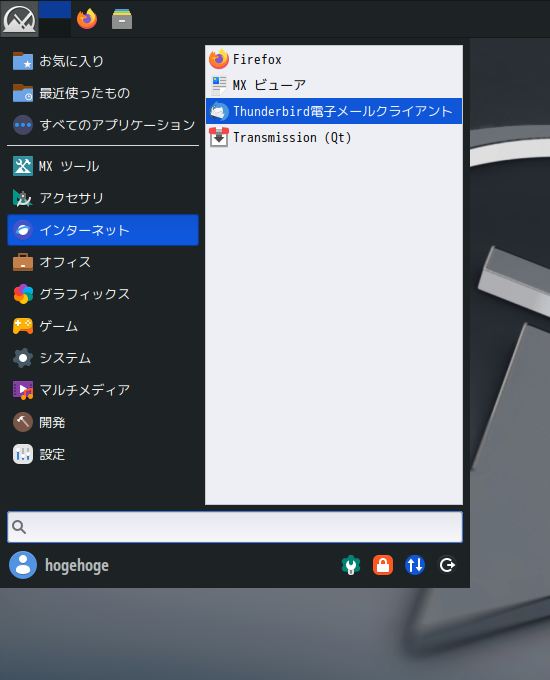Switch to the workspace pager box

(x=55, y=19)
